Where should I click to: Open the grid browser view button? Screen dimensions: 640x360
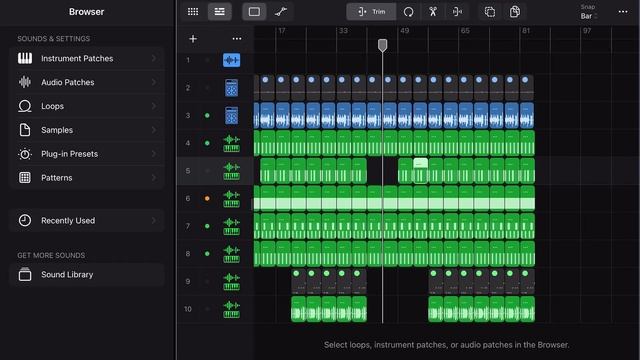[x=193, y=12]
